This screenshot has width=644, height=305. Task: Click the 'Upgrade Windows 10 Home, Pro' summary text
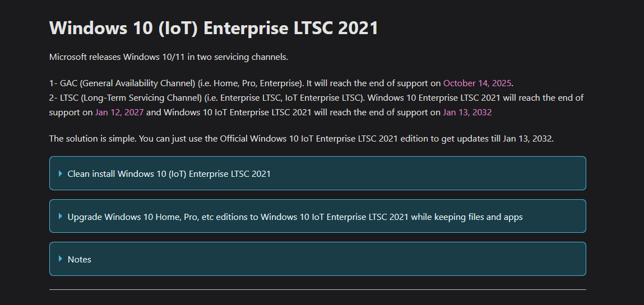click(x=224, y=217)
